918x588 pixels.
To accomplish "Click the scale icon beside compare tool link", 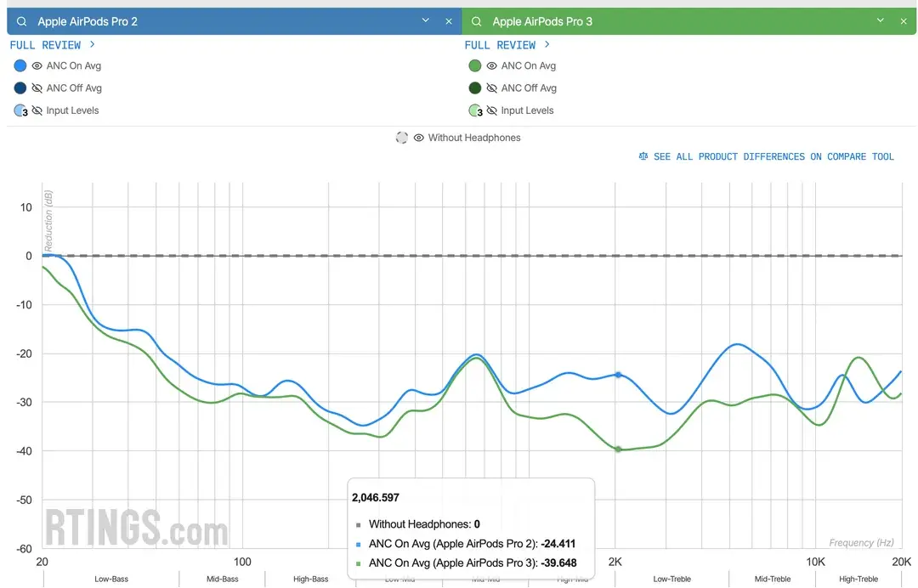I will coord(643,157).
